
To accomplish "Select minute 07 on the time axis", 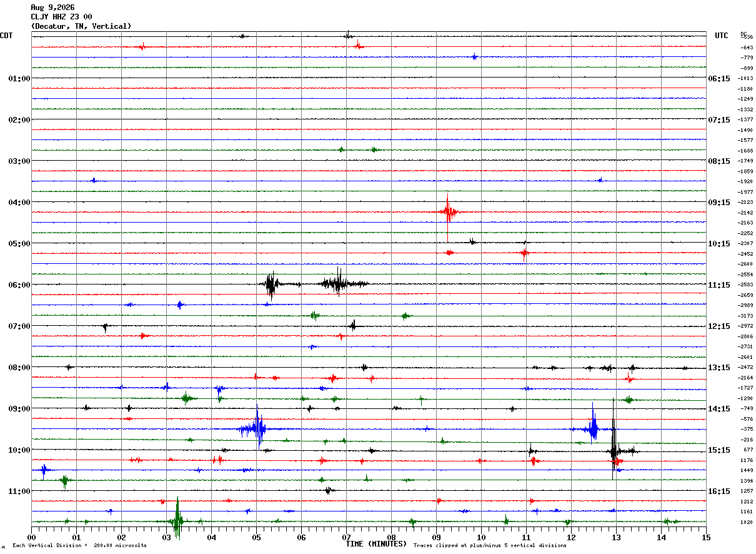I will pos(346,537).
